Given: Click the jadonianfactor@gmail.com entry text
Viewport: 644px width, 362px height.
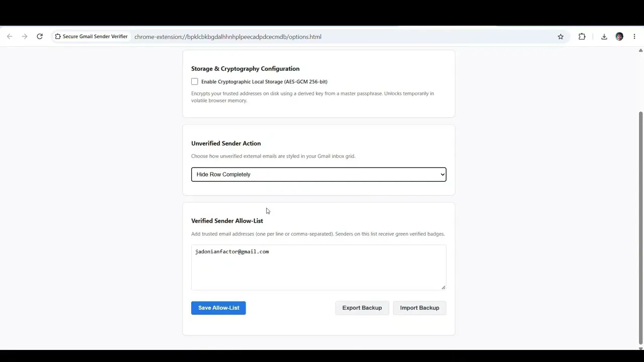Looking at the screenshot, I should [x=232, y=251].
